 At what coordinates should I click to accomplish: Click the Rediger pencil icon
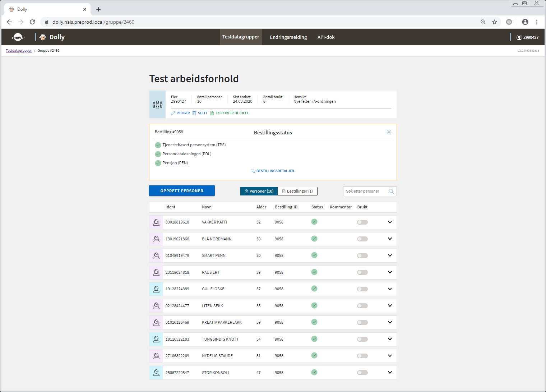pyautogui.click(x=173, y=113)
